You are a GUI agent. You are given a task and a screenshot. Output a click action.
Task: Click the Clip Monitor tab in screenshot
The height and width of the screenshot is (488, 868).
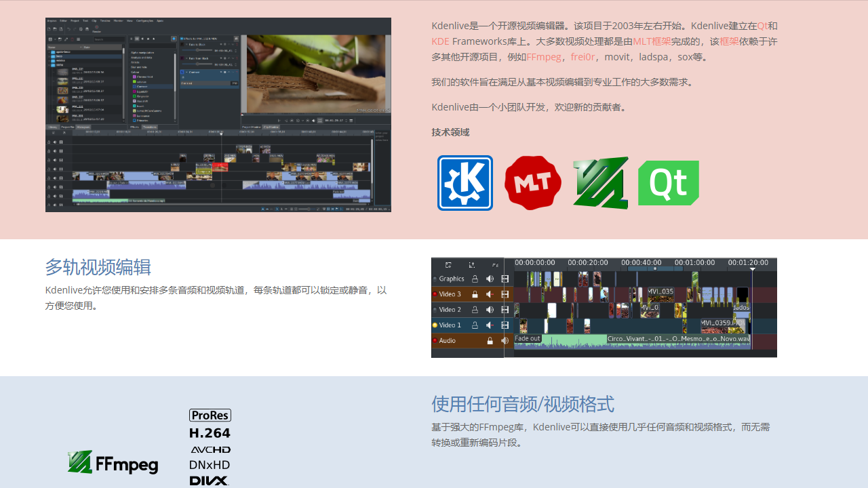click(x=271, y=127)
